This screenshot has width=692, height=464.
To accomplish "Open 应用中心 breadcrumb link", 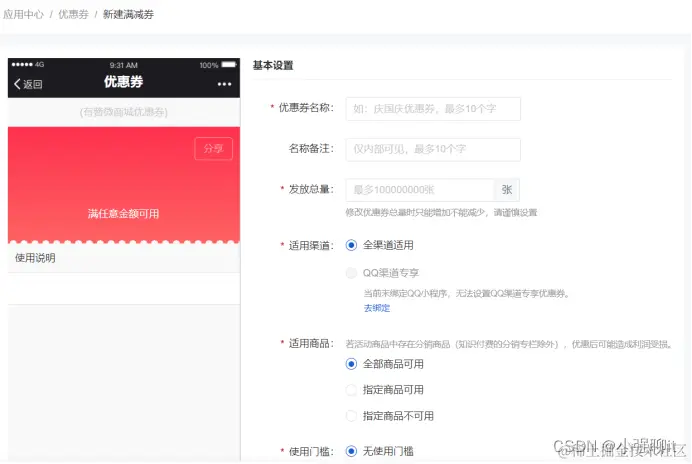I will click(x=23, y=14).
